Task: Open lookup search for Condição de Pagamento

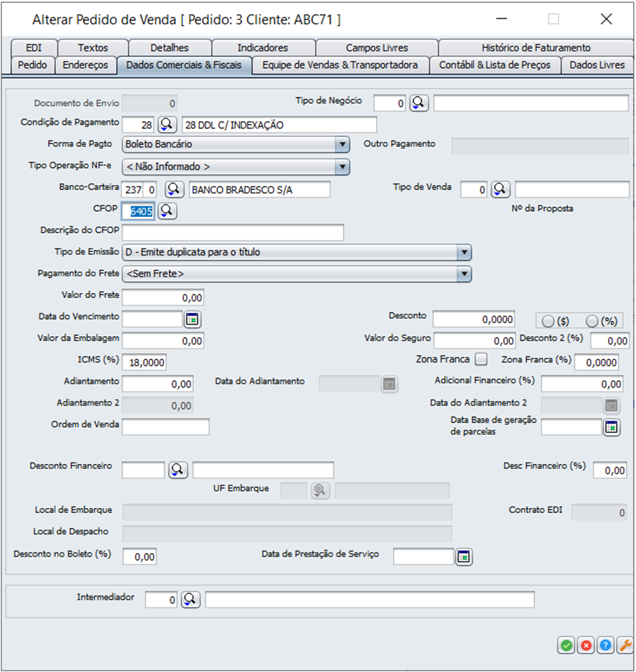Action: coord(167,125)
